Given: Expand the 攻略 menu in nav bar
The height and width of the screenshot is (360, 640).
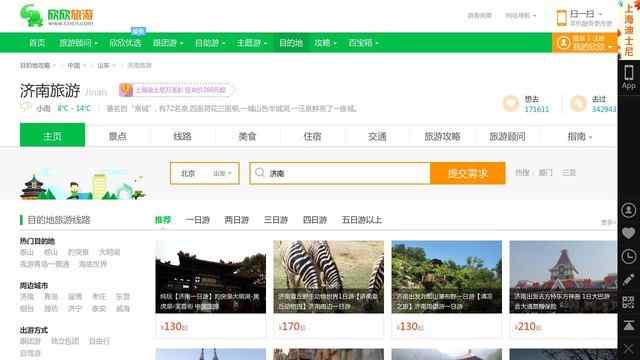Looking at the screenshot, I should 325,43.
